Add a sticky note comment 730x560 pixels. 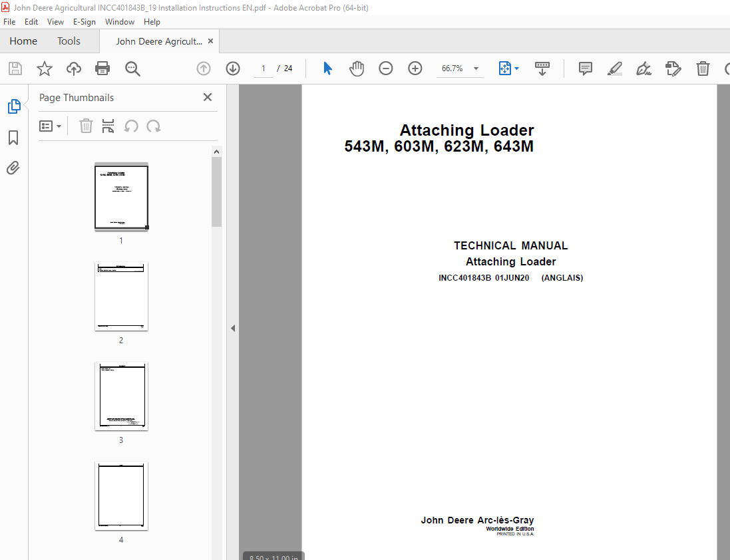tap(585, 69)
